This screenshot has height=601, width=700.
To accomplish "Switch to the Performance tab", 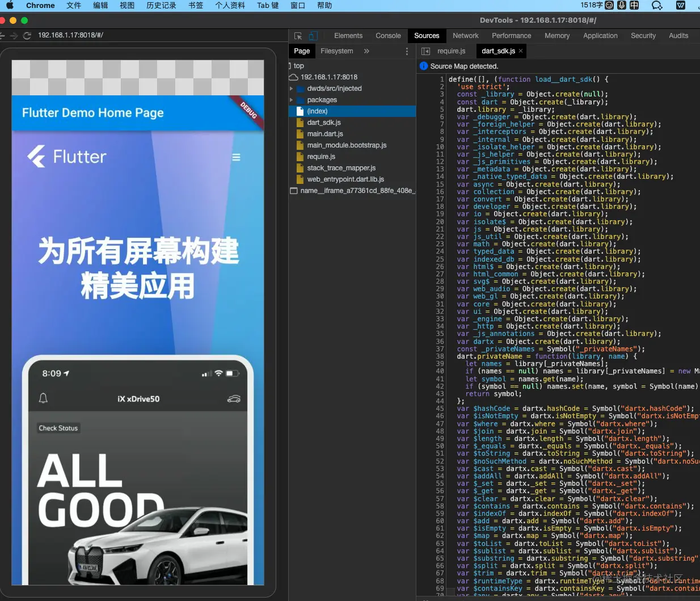I will tap(512, 36).
